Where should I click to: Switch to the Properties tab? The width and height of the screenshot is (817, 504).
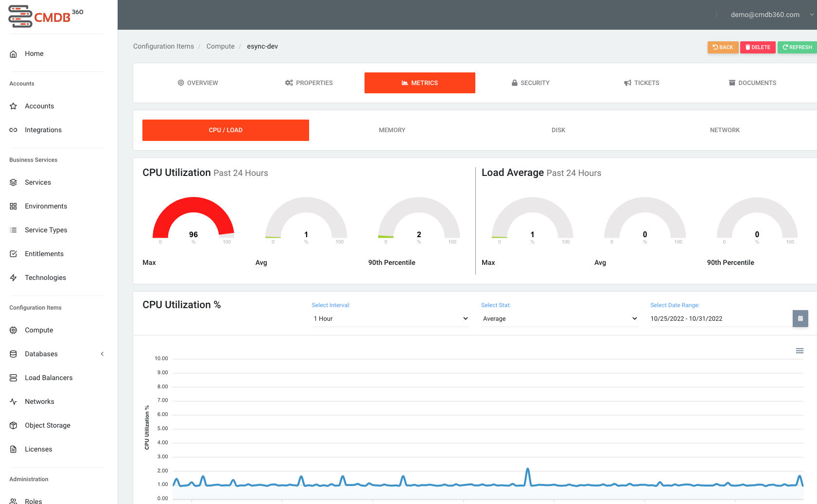click(x=309, y=83)
